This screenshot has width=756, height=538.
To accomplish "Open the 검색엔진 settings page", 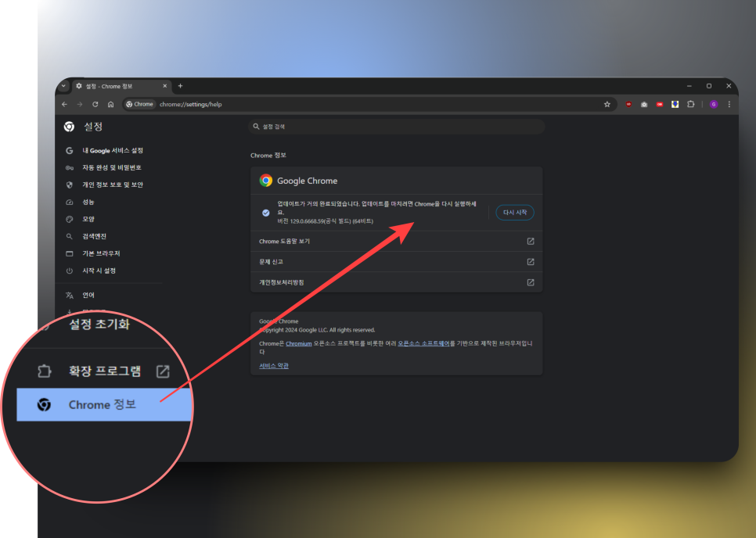I will (x=109, y=236).
